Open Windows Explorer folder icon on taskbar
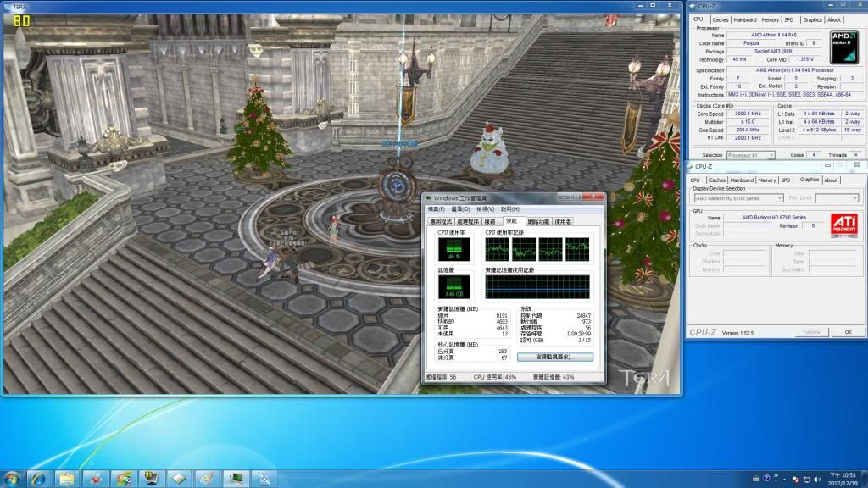This screenshot has width=868, height=488. pyautogui.click(x=67, y=479)
